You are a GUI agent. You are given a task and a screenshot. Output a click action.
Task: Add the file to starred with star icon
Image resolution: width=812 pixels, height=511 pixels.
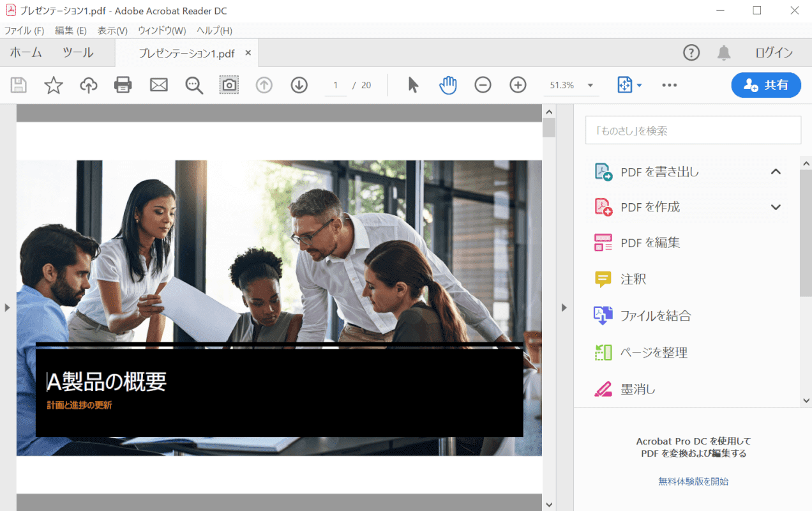tap(54, 85)
